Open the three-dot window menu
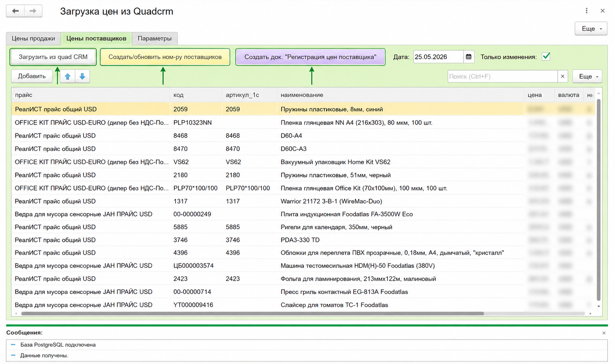 tap(586, 11)
